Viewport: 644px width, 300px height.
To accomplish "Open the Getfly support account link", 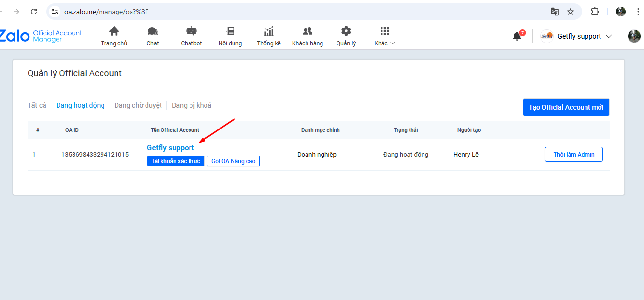I will pyautogui.click(x=171, y=148).
